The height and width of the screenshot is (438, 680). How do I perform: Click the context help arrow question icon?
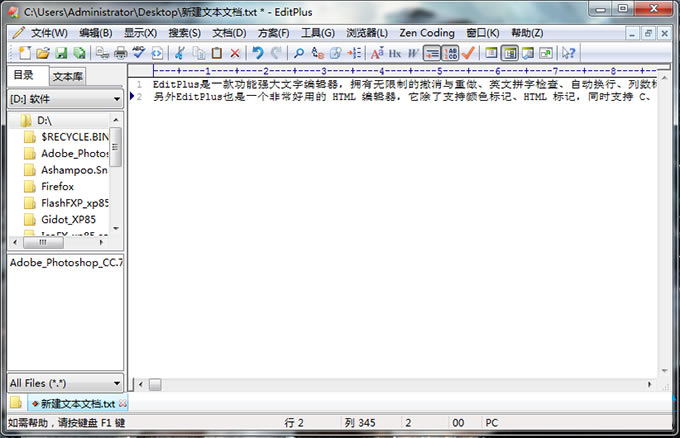[568, 53]
